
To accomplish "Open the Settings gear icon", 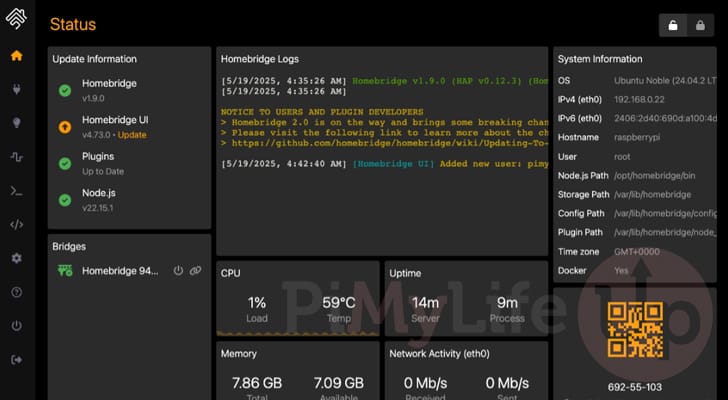I will tap(17, 258).
